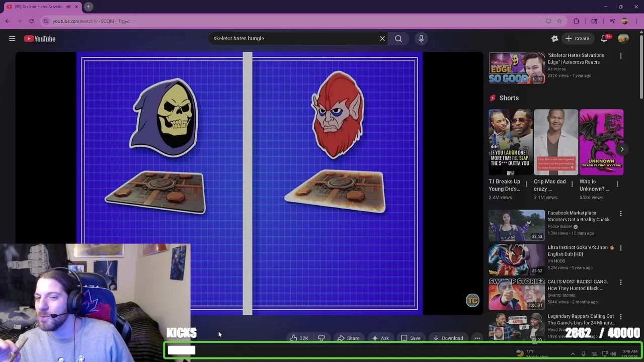
Task: Open a new browser tab with plus
Action: tap(88, 7)
